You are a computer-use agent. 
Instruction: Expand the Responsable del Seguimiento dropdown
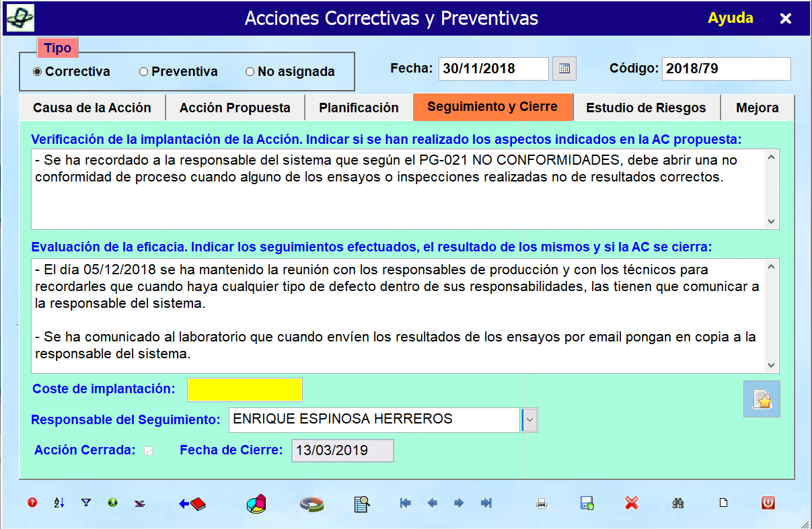[529, 420]
